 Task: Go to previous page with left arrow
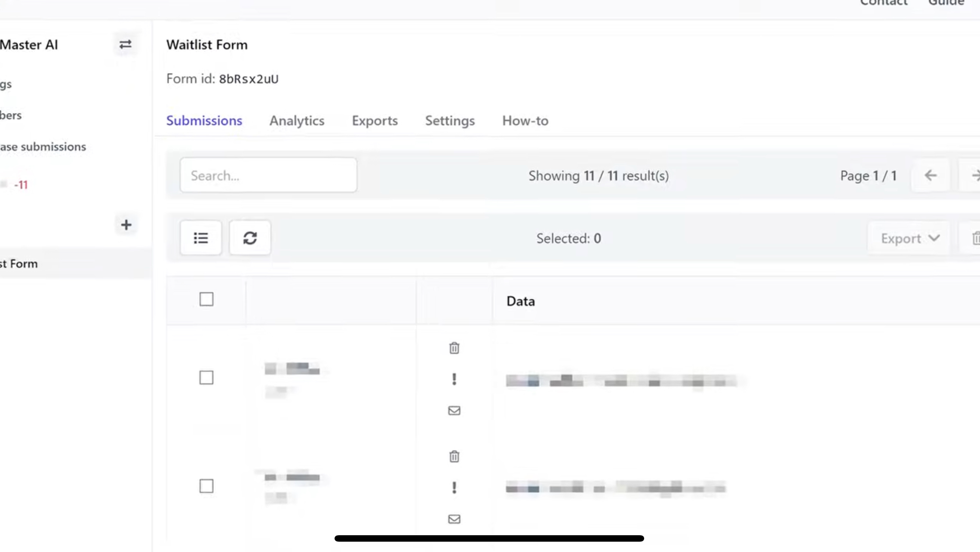931,176
